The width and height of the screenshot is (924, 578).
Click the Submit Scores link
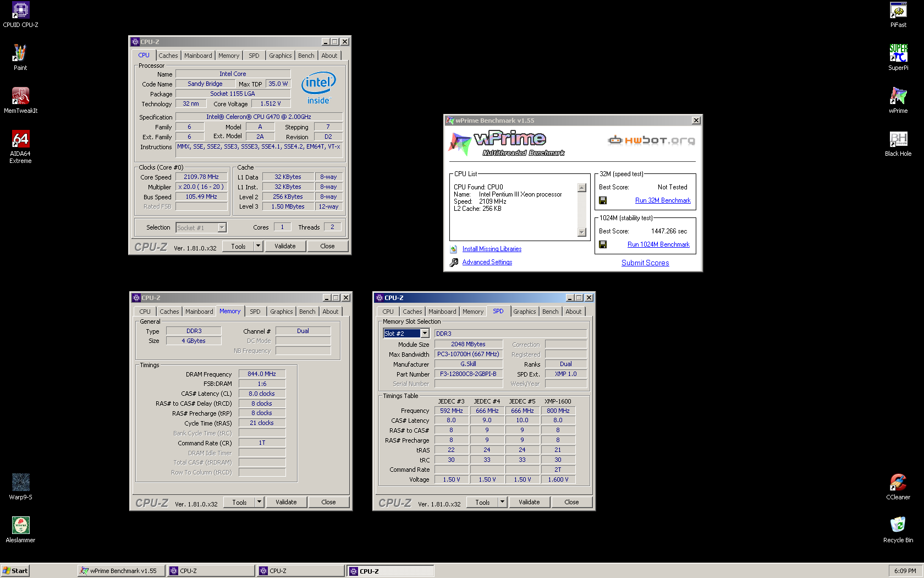(x=645, y=263)
